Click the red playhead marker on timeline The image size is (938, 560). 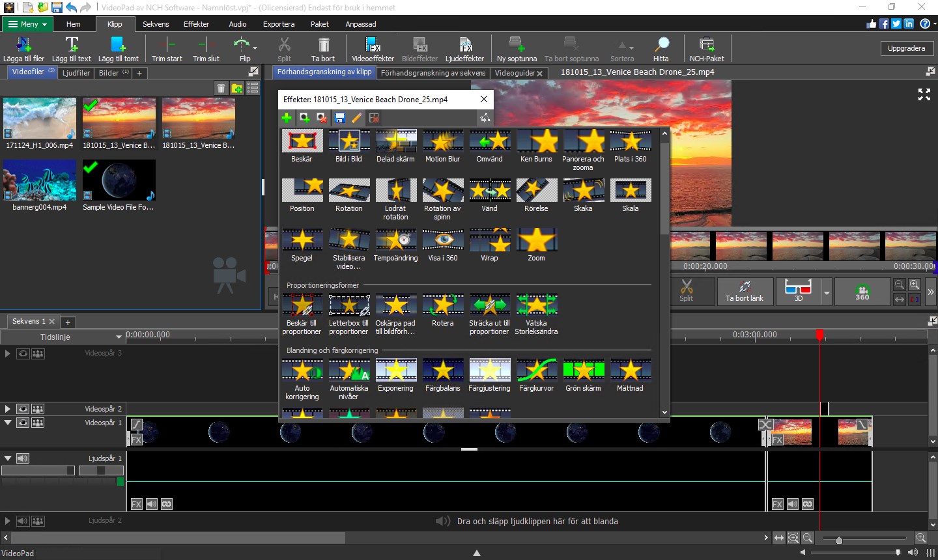819,335
